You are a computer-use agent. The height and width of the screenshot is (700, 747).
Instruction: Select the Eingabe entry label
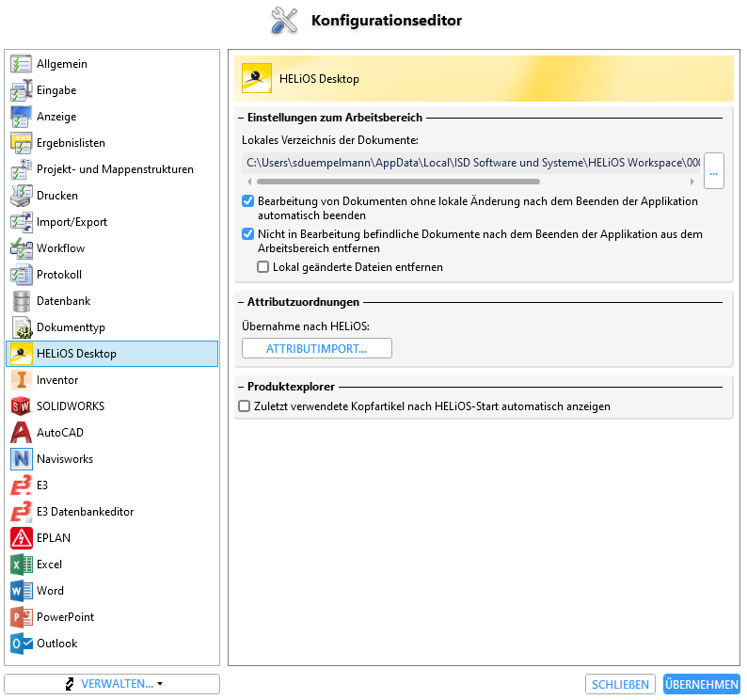[x=56, y=90]
